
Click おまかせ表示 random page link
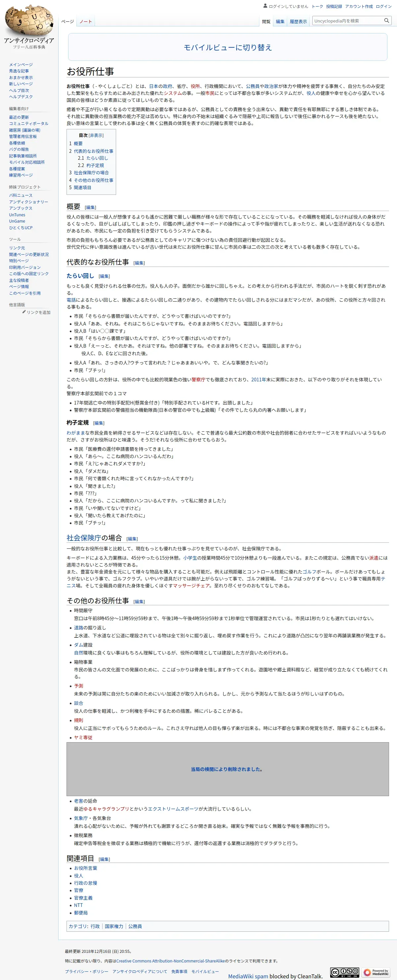pos(21,78)
